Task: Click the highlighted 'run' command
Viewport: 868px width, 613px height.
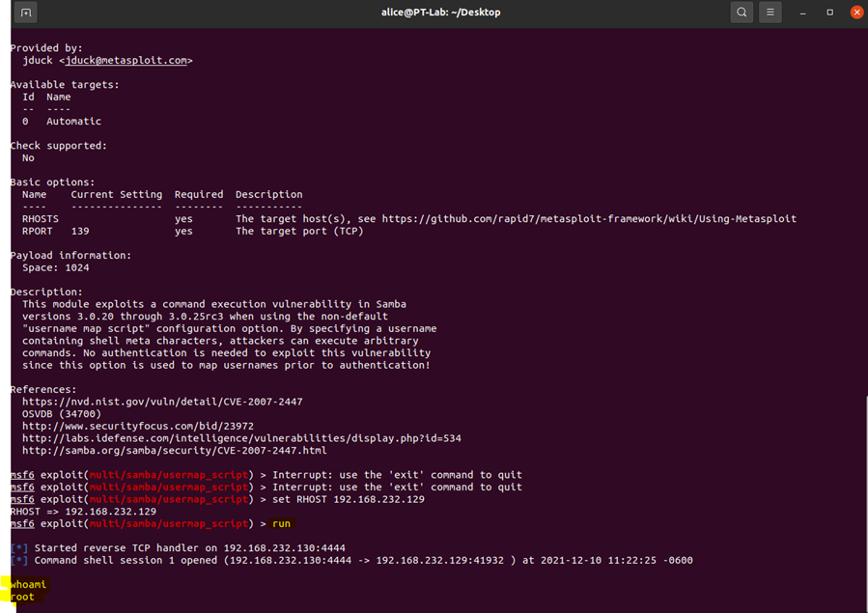Action: pos(281,523)
